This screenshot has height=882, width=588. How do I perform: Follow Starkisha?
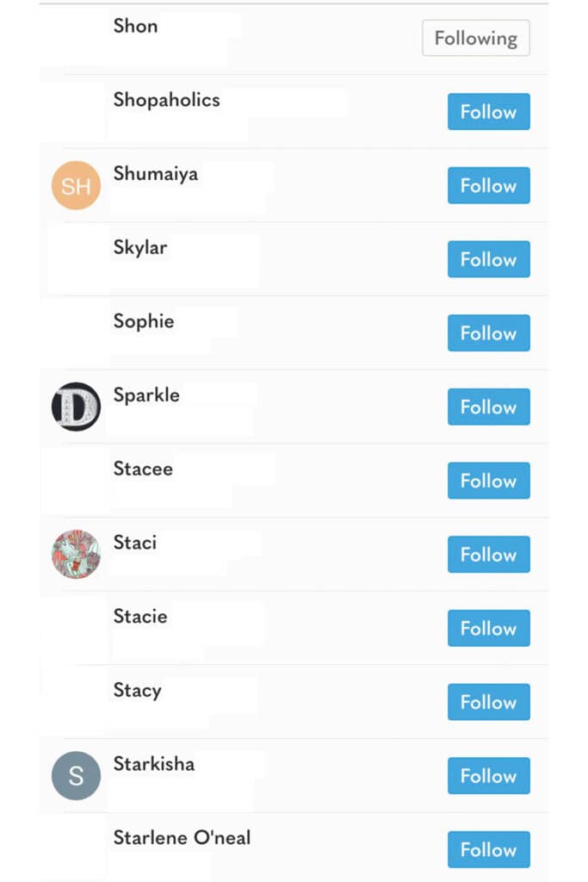(x=488, y=776)
